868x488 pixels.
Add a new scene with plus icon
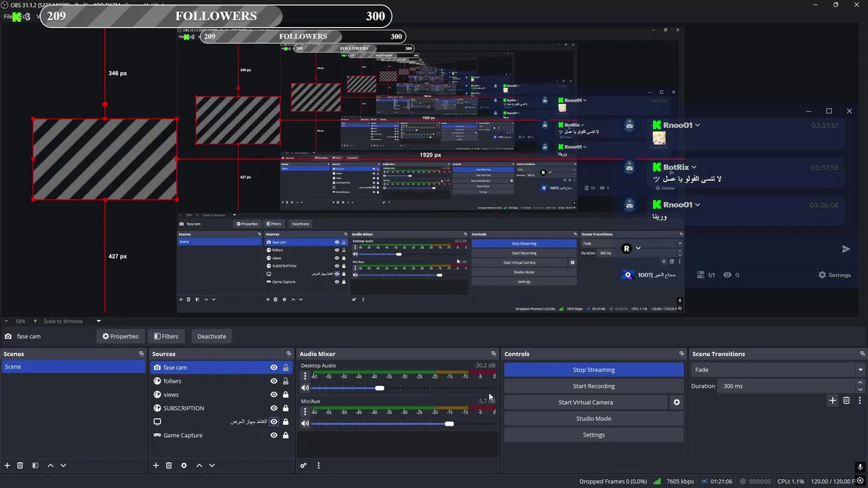tap(7, 466)
